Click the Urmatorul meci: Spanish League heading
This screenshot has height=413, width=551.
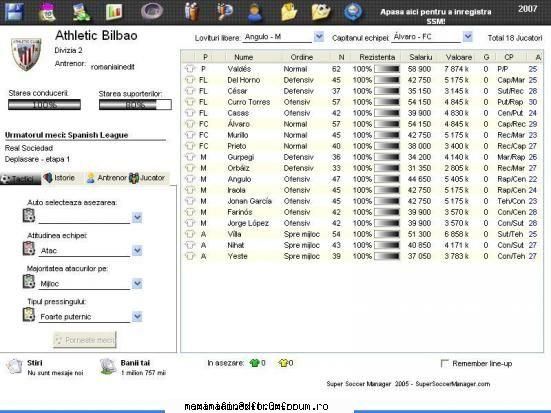pyautogui.click(x=66, y=135)
